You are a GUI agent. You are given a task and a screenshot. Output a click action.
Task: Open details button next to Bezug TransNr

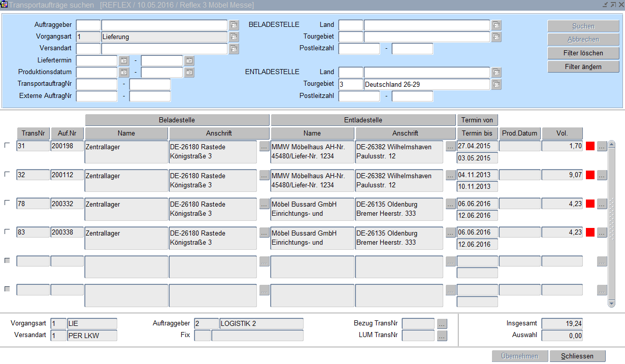(442, 324)
